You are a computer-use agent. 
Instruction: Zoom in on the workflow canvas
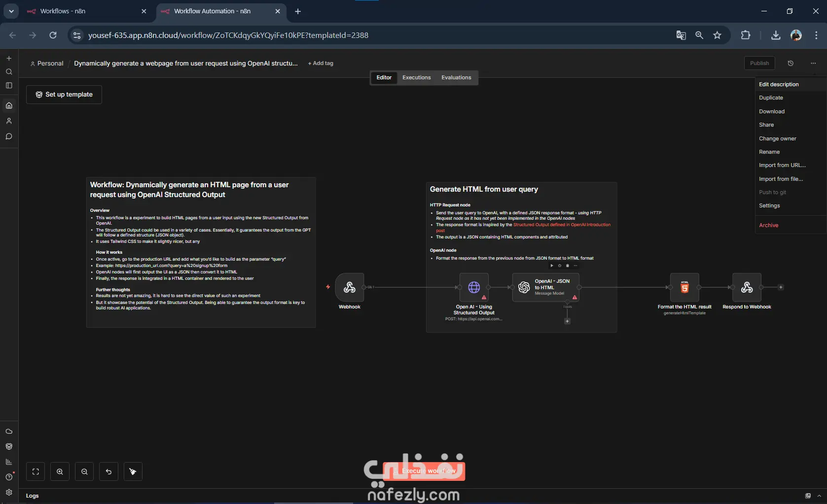click(60, 471)
